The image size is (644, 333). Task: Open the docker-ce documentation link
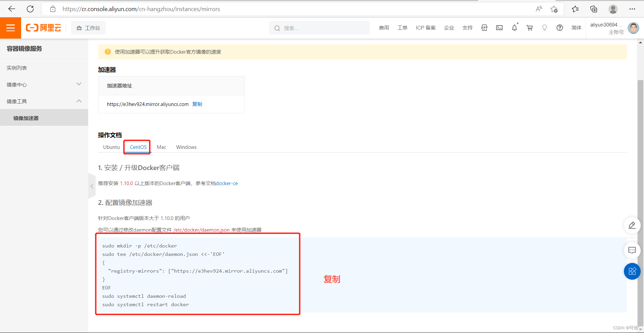[227, 183]
